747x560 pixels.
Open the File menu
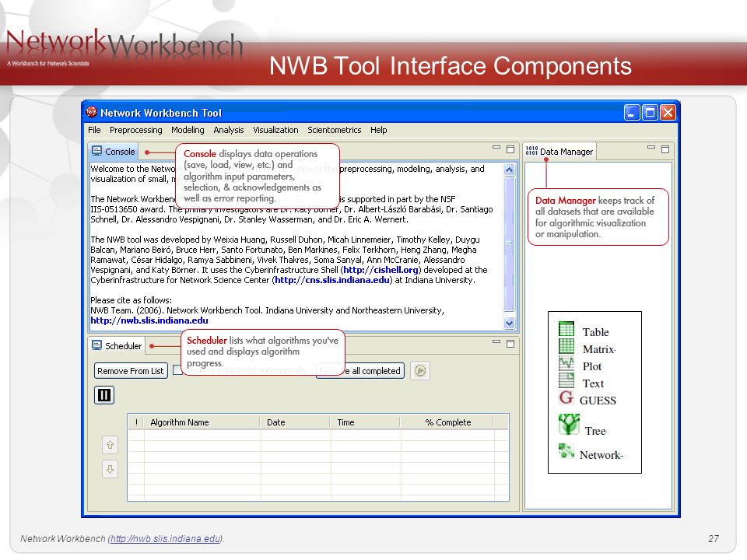(x=94, y=130)
